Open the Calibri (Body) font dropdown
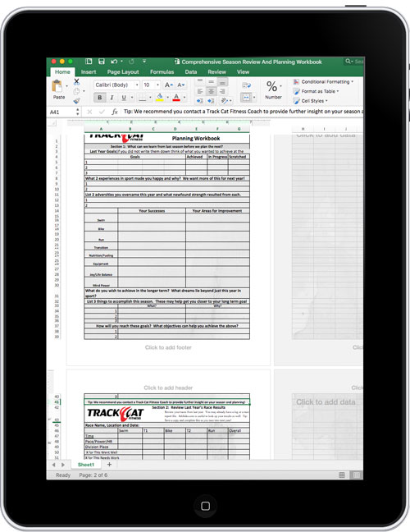This screenshot has width=410, height=532. pyautogui.click(x=137, y=85)
